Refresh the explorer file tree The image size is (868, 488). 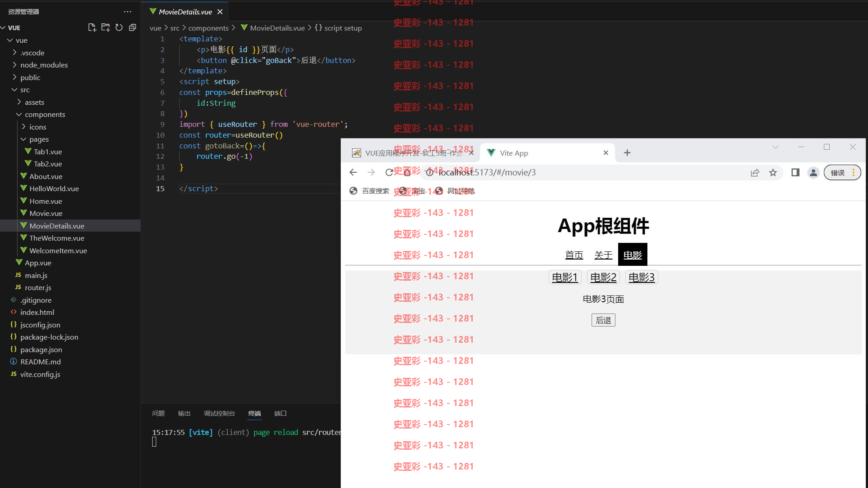[119, 27]
